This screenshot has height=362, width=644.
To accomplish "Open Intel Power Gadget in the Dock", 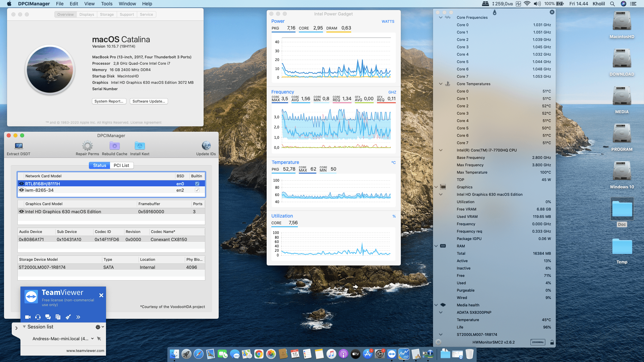I will click(x=404, y=354).
